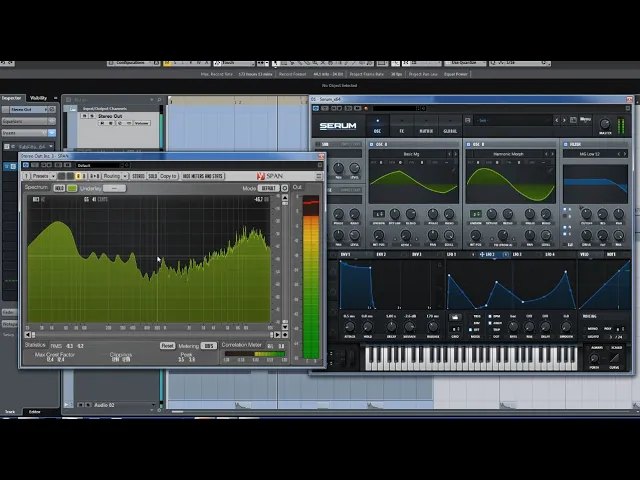Reset the SPAN statistics
Viewport: 640px width, 480px height.
tap(167, 345)
